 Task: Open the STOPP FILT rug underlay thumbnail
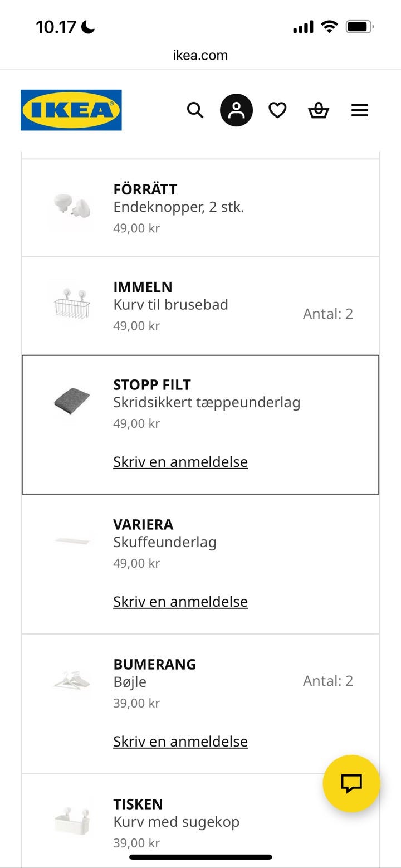click(72, 402)
